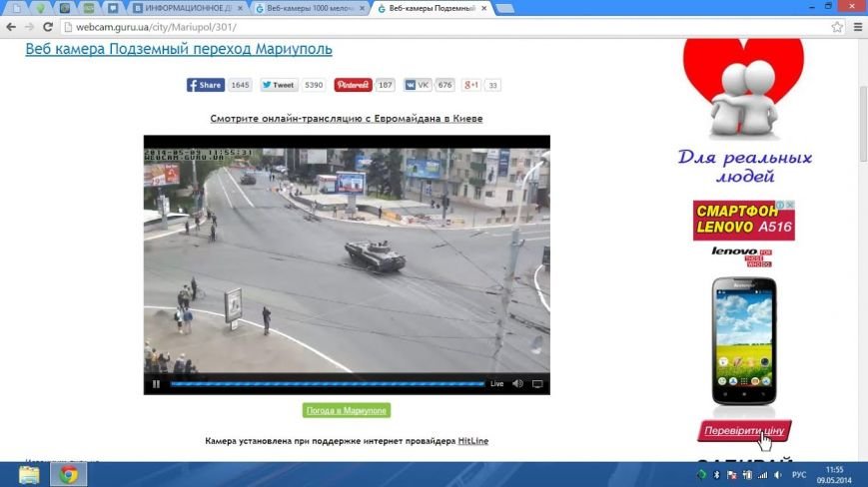
Task: Click Chrome icon in taskbar
Action: (69, 475)
